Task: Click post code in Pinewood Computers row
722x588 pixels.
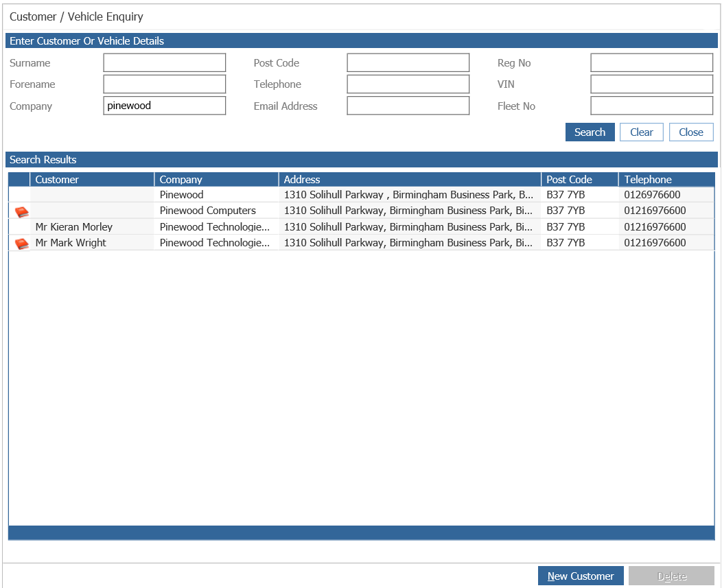Action: (x=580, y=211)
